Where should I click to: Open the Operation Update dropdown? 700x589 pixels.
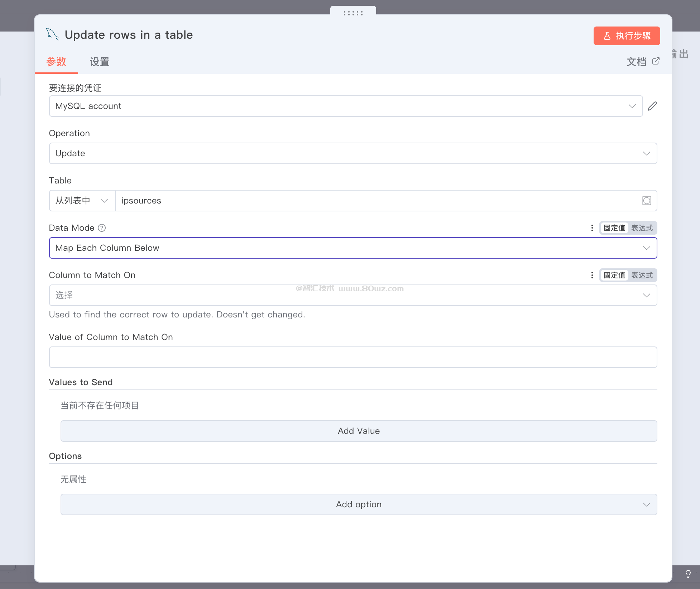click(353, 153)
